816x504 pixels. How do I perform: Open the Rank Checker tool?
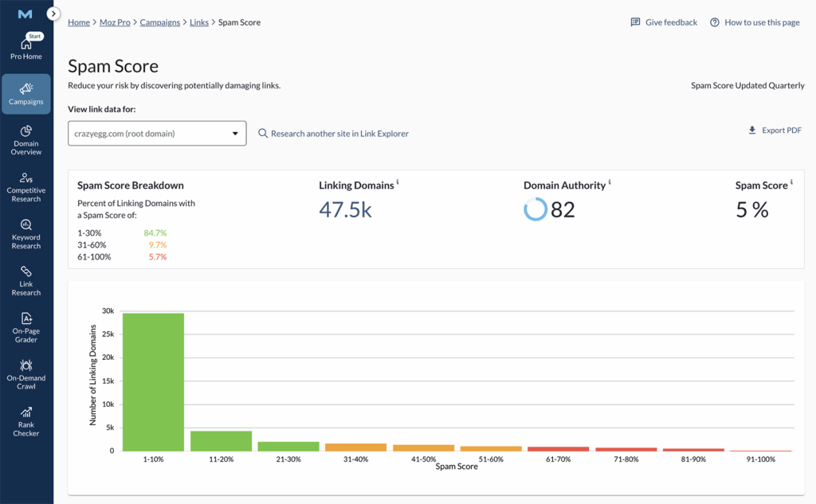click(26, 421)
